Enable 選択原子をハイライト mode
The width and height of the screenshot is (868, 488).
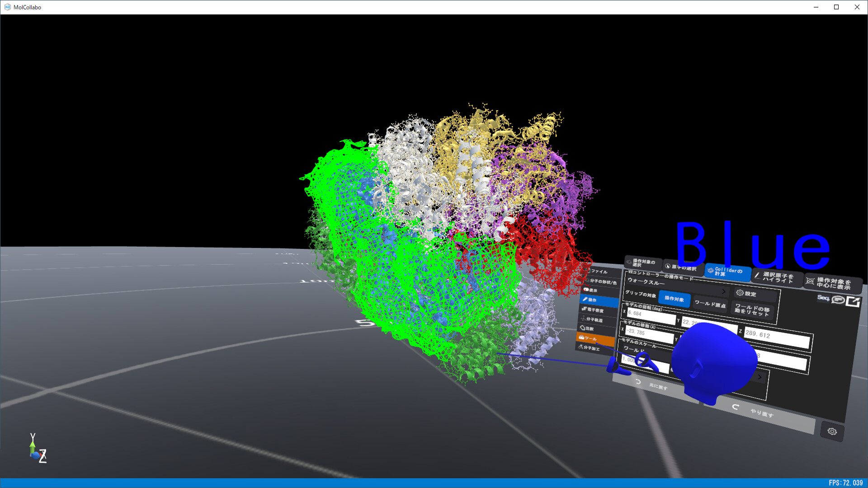(x=777, y=279)
